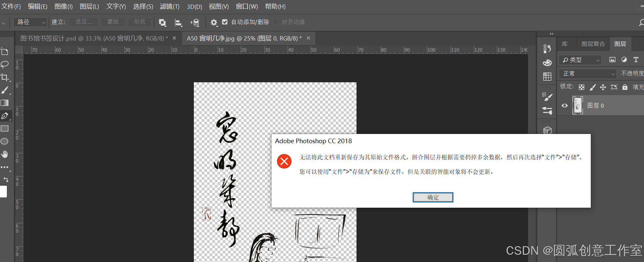Viewport: 644px width, 262px height.
Task: Open the 选择 menu
Action: click(143, 7)
